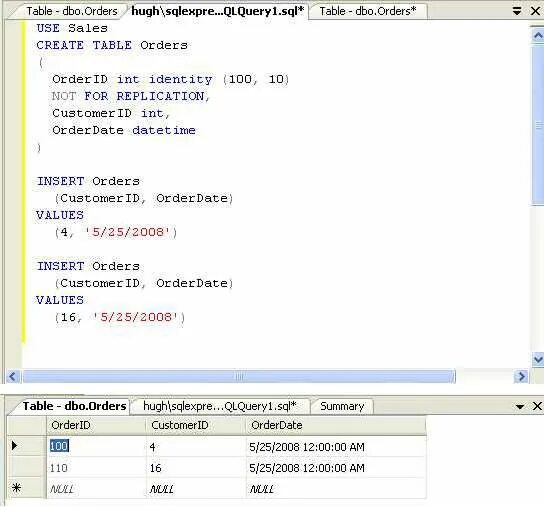Image resolution: width=544 pixels, height=507 pixels.
Task: Click the asterisk new-row selector
Action: tap(26, 489)
